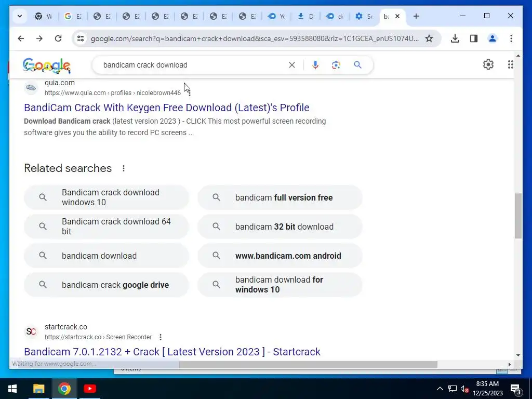
Task: Go forward to the next page
Action: (x=39, y=38)
